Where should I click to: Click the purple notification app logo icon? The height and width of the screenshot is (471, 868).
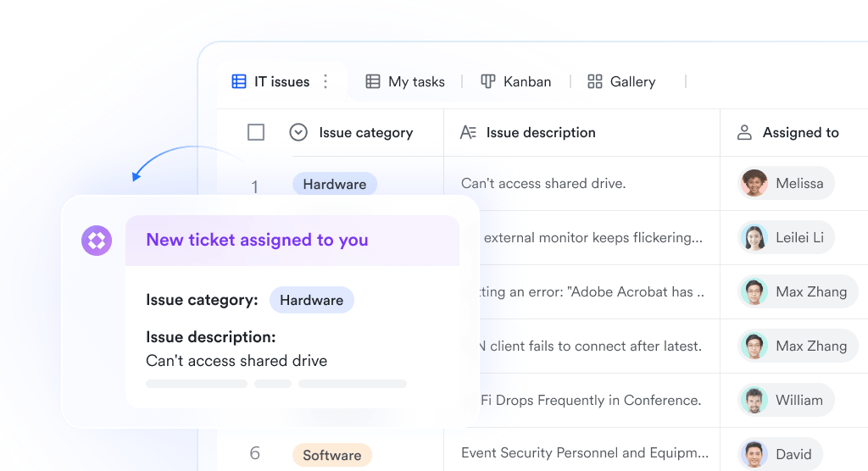click(97, 241)
